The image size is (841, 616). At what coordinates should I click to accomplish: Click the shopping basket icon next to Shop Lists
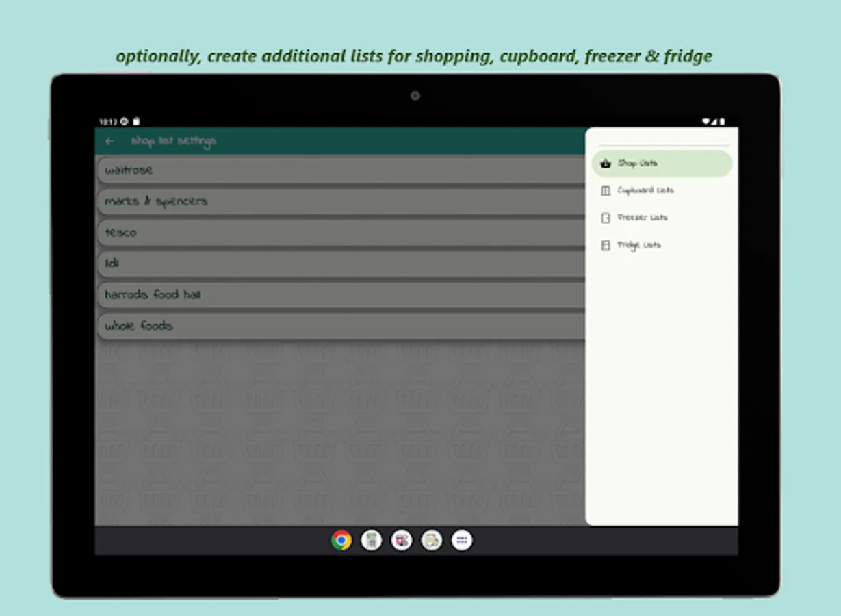[x=605, y=164]
